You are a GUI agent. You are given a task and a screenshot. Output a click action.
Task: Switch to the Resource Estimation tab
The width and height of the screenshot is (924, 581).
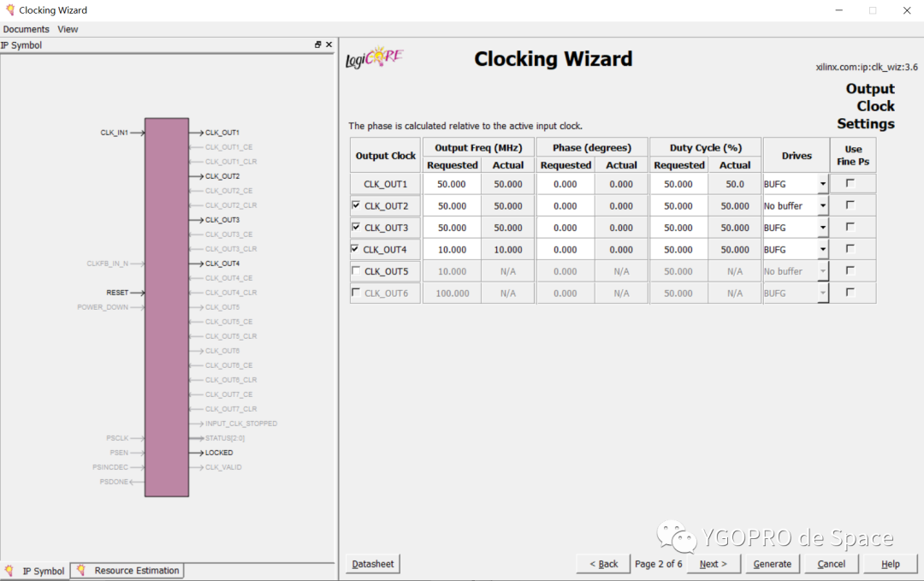click(127, 571)
